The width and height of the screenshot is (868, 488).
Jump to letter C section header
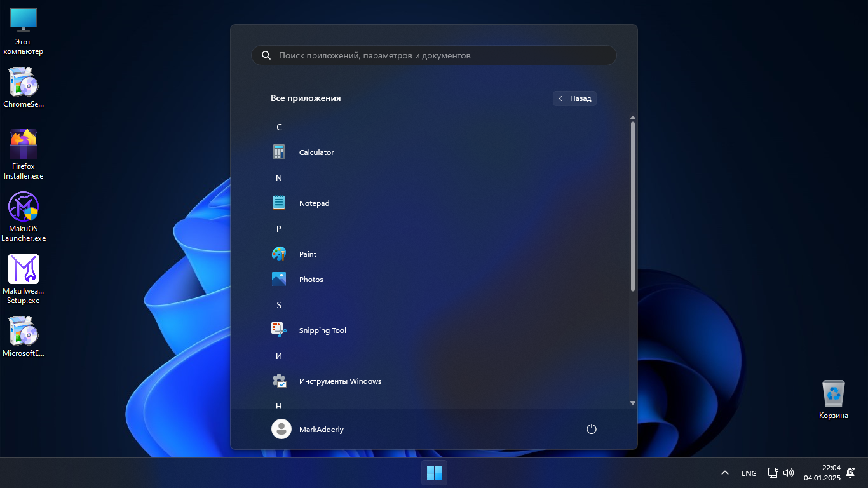279,127
